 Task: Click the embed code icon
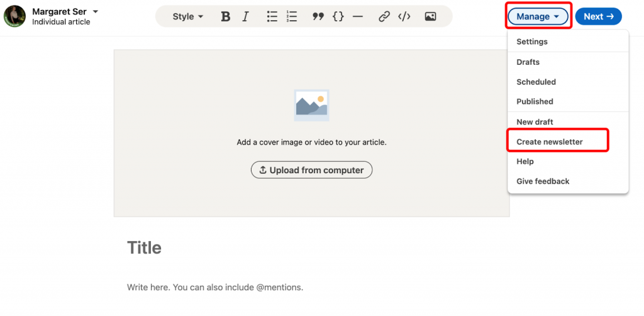click(404, 17)
